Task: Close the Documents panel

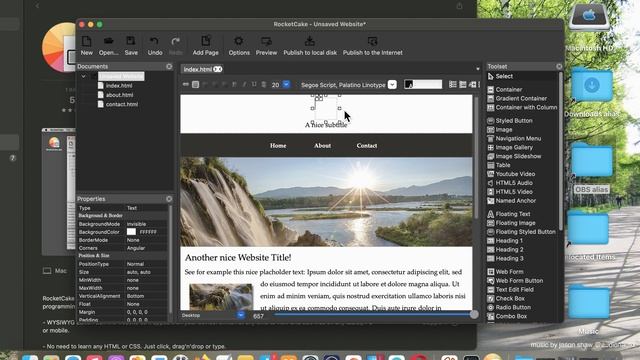Action: tap(169, 66)
